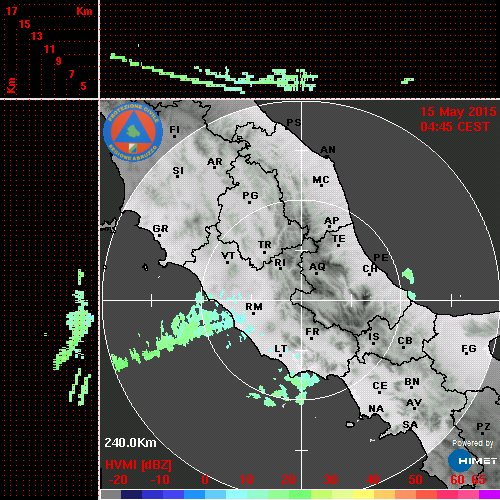500x500 pixels.
Task: Click the HIMET logo badge
Action: tap(472, 461)
